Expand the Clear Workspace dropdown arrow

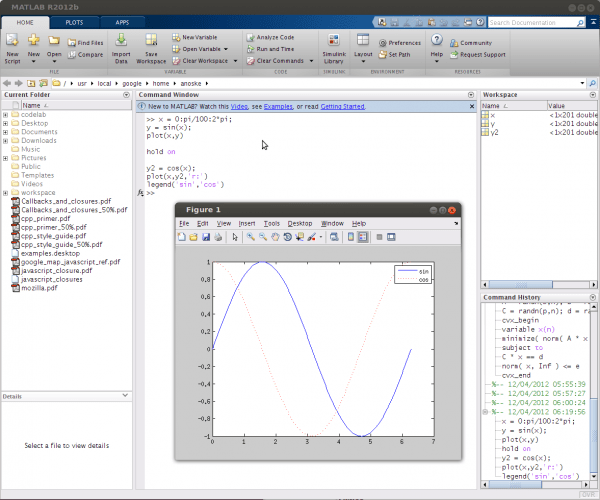coord(235,61)
